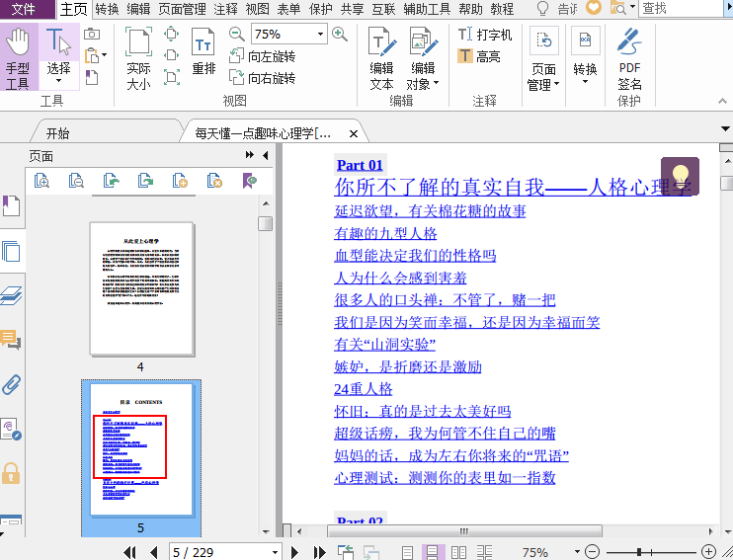Collapse the ribbon with chevron arrow
Viewport: 733px width, 560px height.
[722, 101]
